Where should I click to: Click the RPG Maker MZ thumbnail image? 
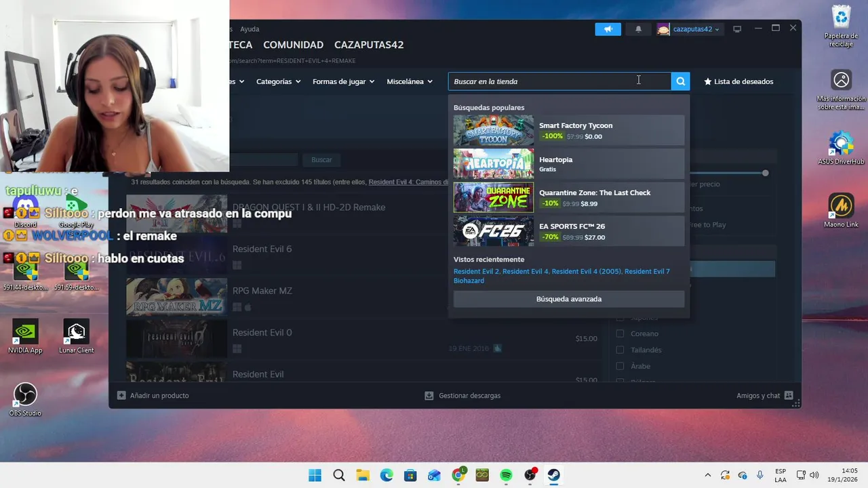click(x=176, y=297)
